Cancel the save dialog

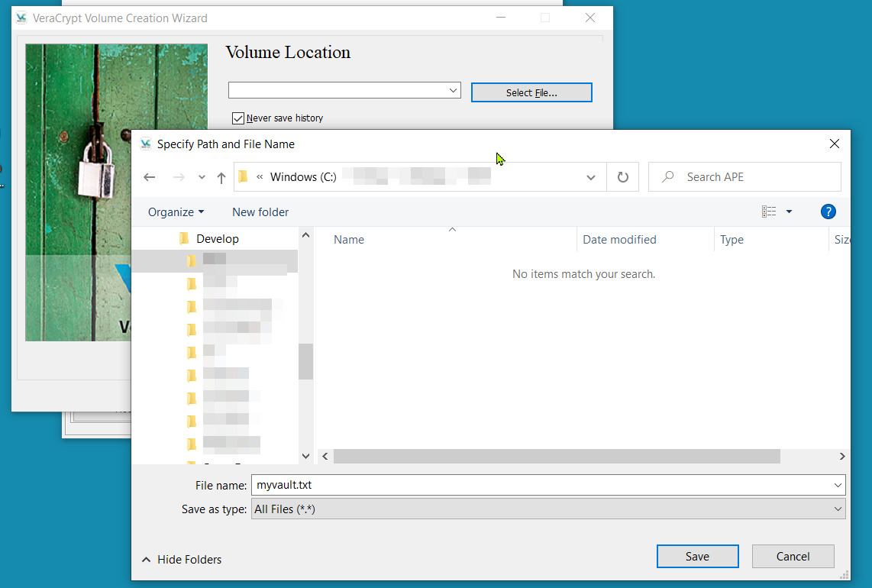(x=793, y=556)
